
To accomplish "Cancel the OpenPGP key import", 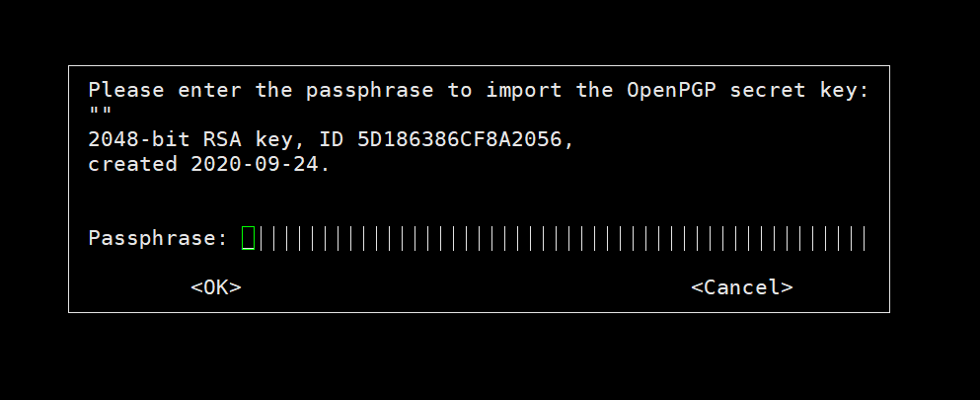I will coord(742,286).
